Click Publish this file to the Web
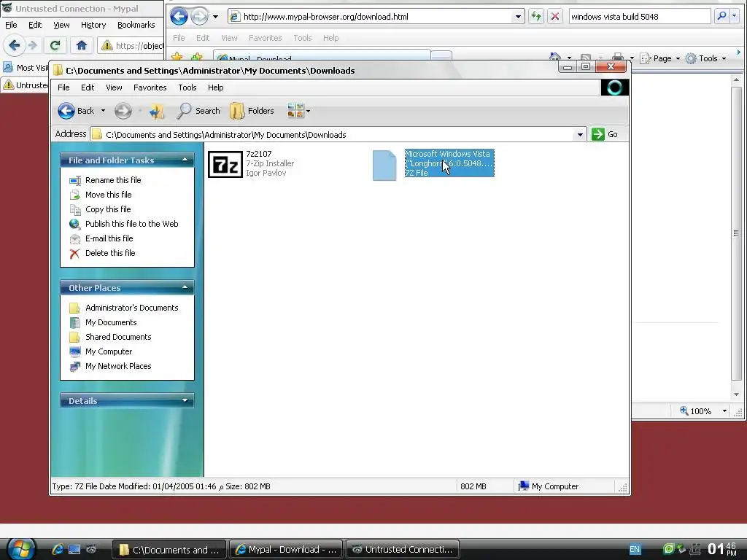 [131, 224]
